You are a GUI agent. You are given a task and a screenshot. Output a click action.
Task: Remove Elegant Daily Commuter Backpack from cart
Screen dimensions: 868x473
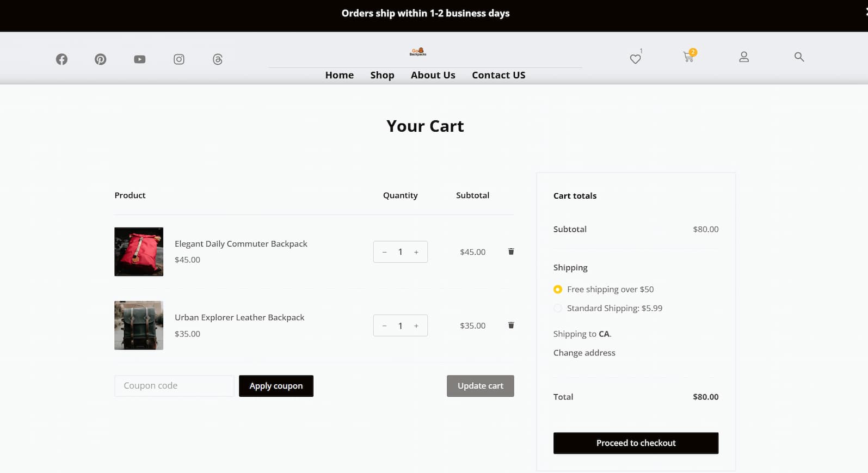pyautogui.click(x=511, y=251)
